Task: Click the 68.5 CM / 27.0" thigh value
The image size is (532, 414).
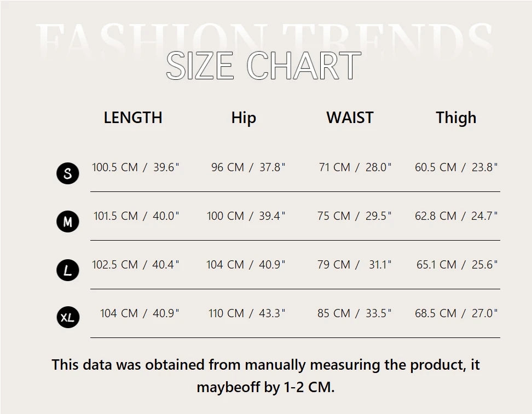Action: coord(456,313)
